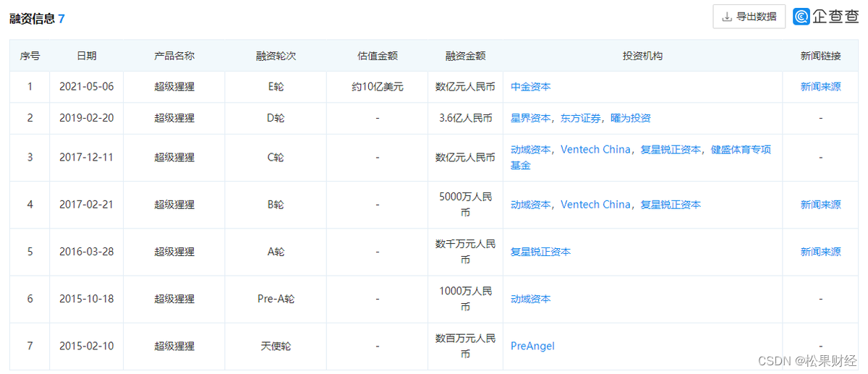
Task: Open the PreAngel investor link
Action: click(532, 347)
